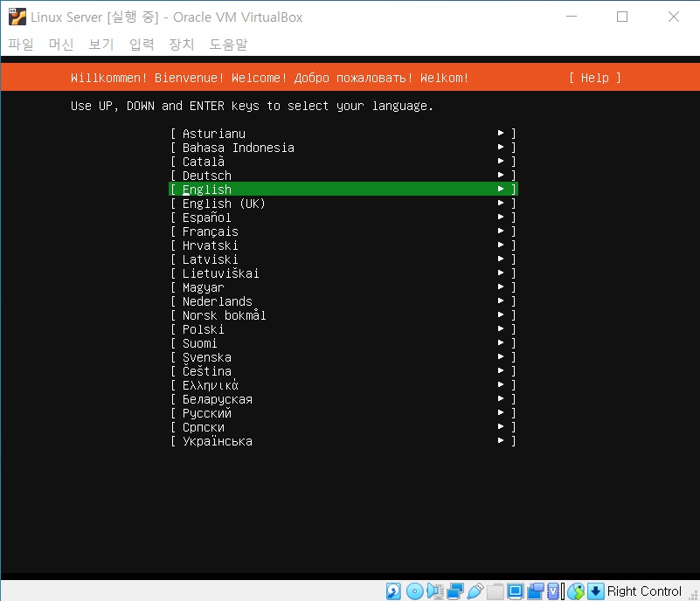
Task: Open the 보기 menu
Action: point(101,45)
